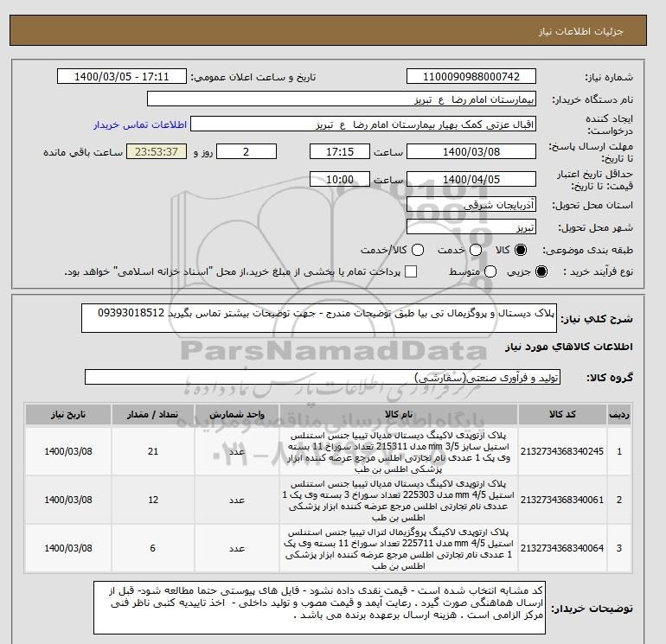Select the خدمت radio button
Screen dimensions: 666x644
click(x=476, y=250)
